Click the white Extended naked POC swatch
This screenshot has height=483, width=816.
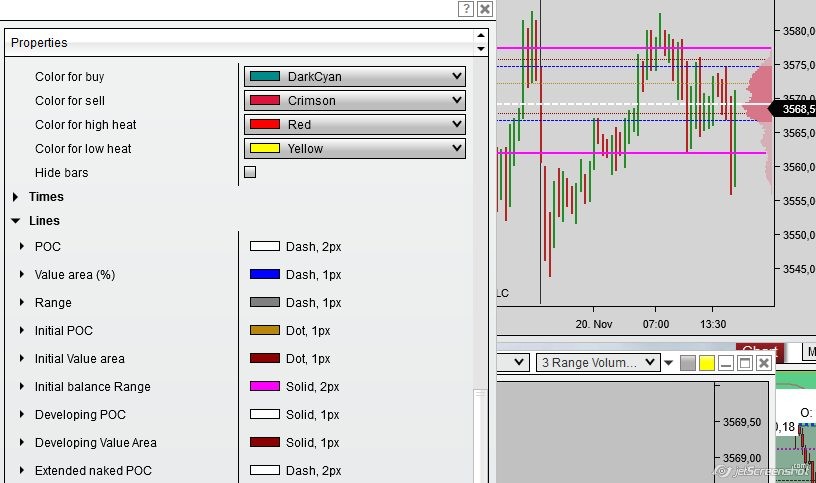point(265,471)
